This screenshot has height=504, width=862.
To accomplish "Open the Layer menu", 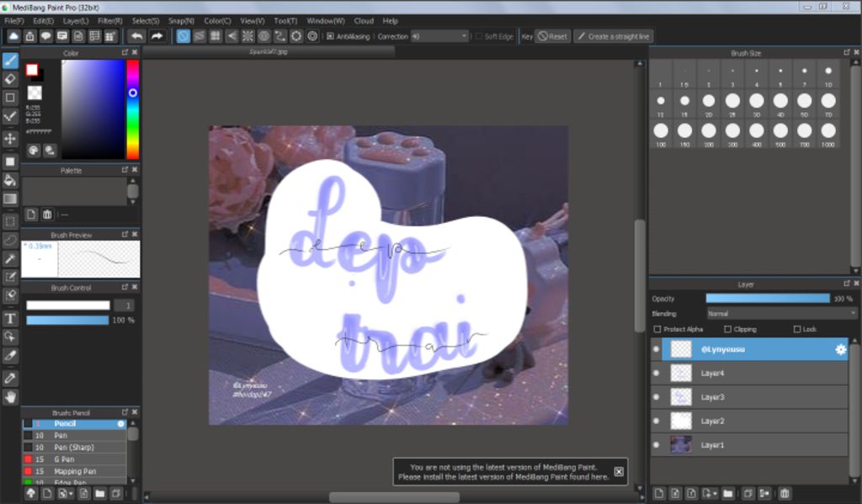I will tap(75, 21).
